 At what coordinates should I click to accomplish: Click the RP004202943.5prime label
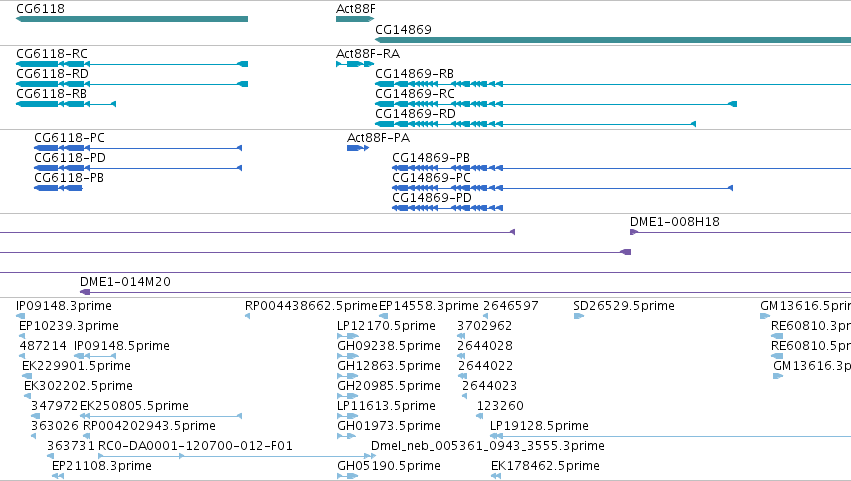click(149, 426)
